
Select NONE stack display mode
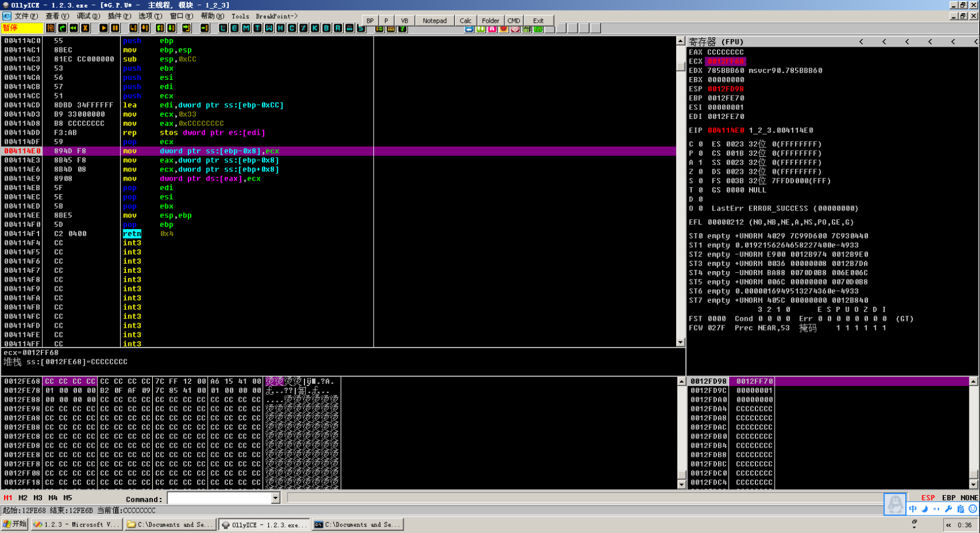(969, 497)
